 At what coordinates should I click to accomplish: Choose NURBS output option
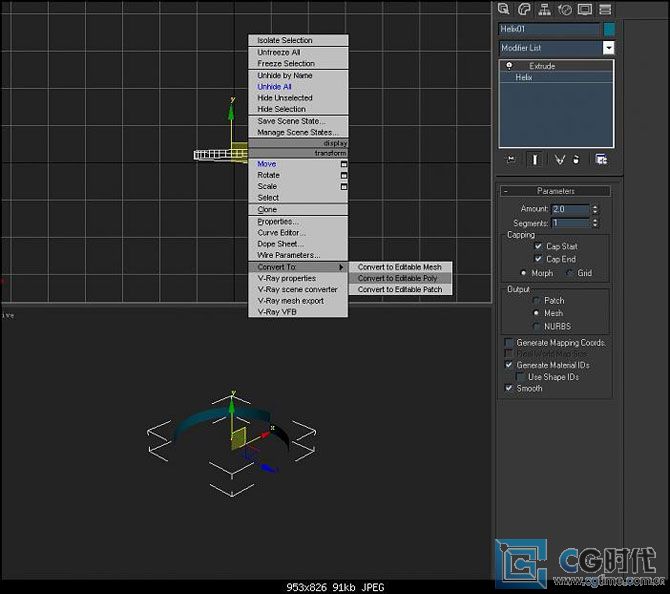pyautogui.click(x=536, y=326)
